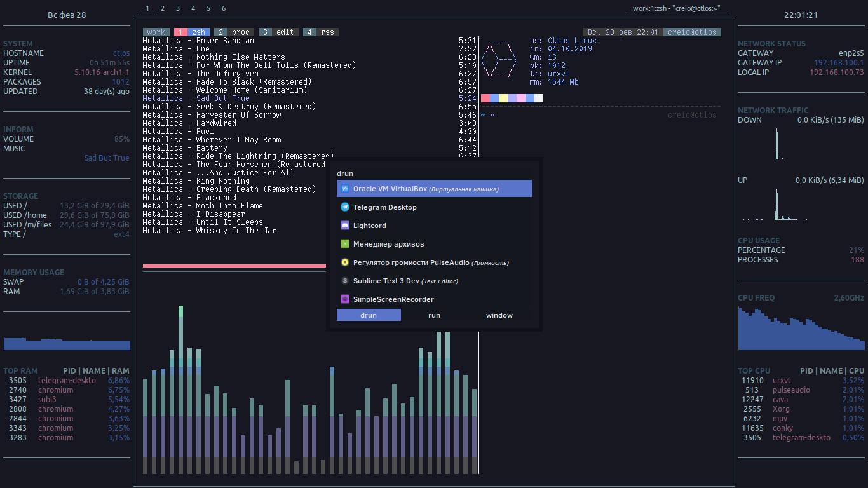Click the SimpleScreenRecorder icon
This screenshot has width=868, height=488.
tap(345, 299)
